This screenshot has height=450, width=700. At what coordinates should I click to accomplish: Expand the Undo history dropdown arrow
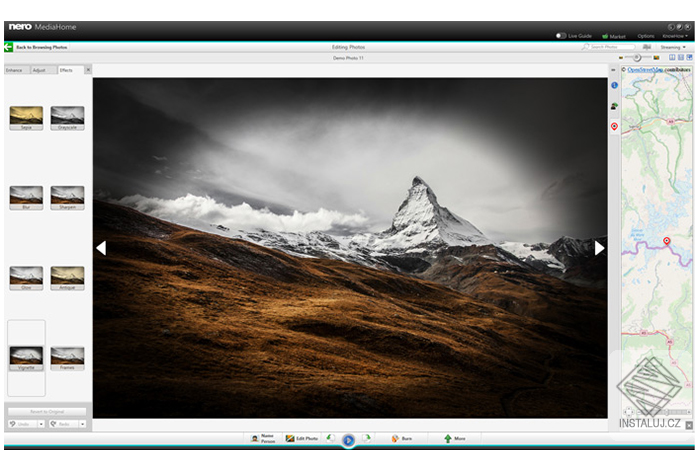41,424
